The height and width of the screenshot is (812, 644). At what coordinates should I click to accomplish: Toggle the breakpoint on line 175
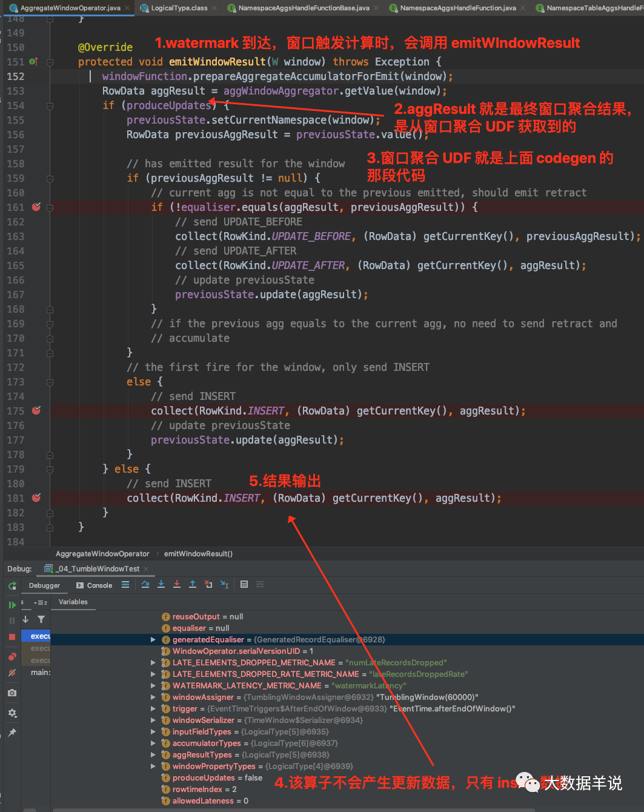(x=36, y=410)
